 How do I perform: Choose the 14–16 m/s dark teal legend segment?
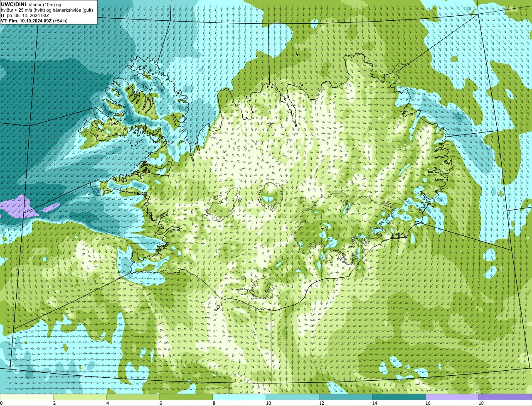[399, 397]
